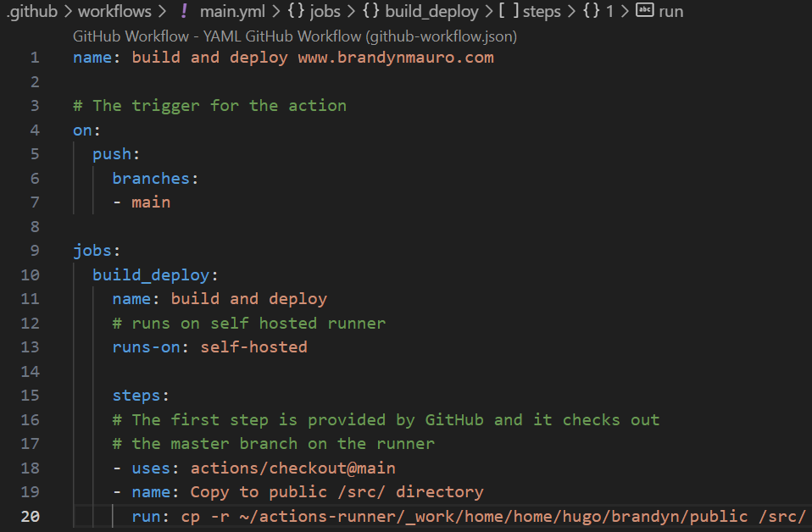Screen dimensions: 812x532
Task: Place cursor on the branches: main entry
Action: point(150,202)
